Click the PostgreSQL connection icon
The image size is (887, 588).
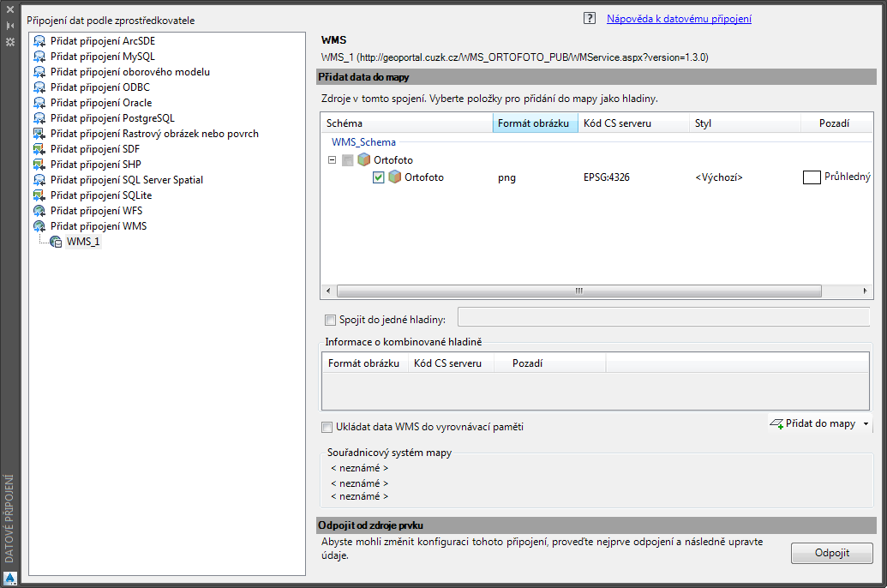[x=39, y=118]
